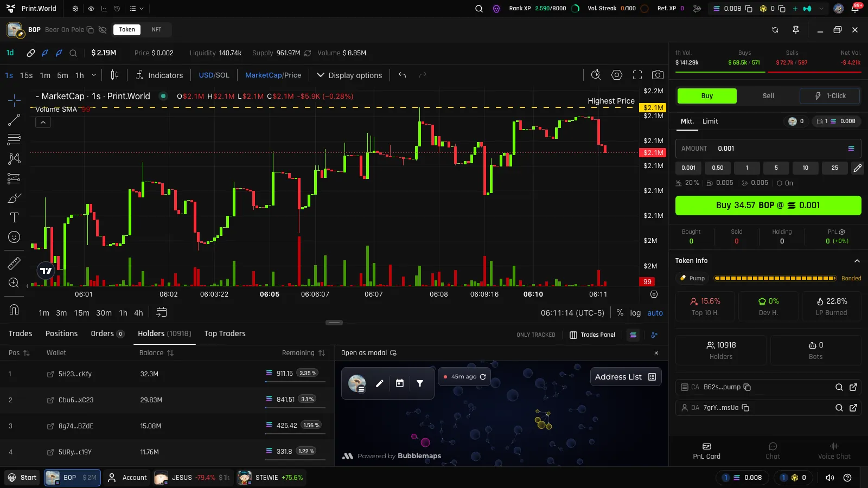868x488 pixels.
Task: Select the ruler measure tool
Action: pyautogui.click(x=14, y=264)
